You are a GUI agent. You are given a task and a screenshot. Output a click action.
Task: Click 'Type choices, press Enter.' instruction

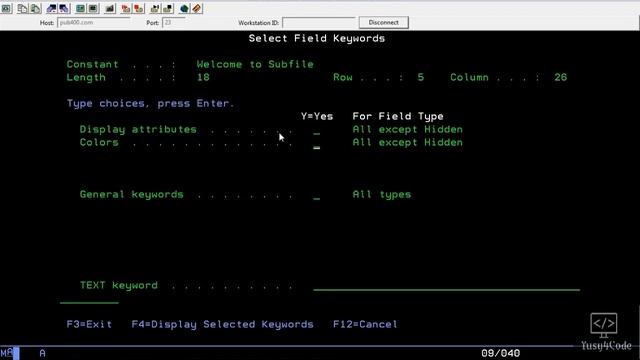point(151,103)
